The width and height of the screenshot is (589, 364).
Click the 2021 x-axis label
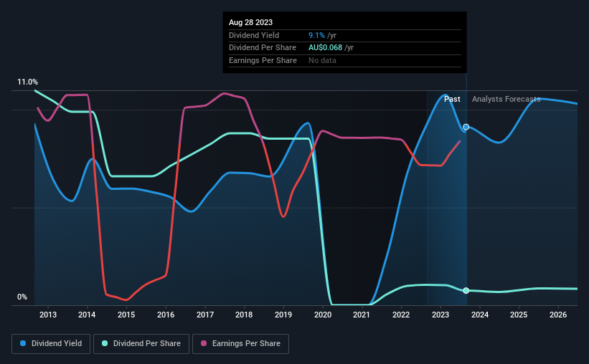pos(362,315)
